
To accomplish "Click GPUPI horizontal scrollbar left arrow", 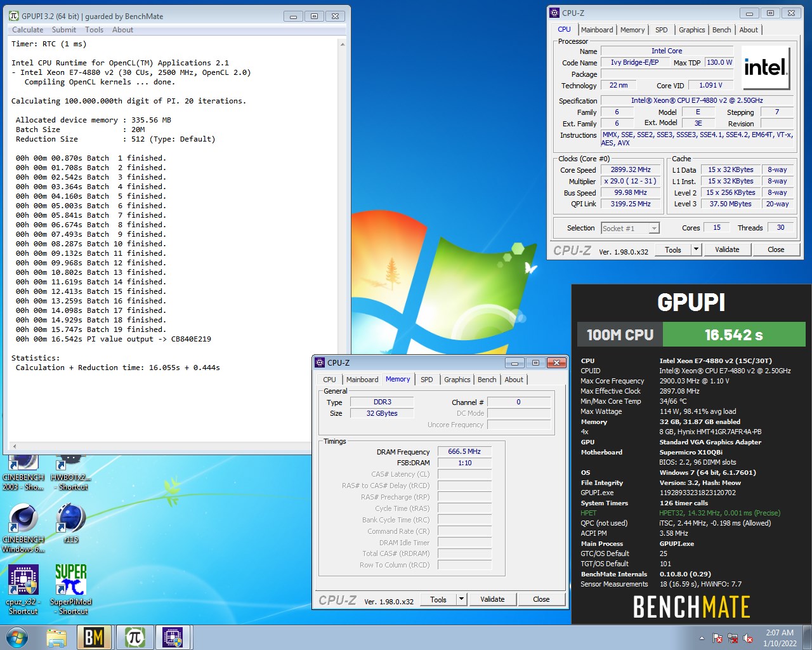I will click(15, 446).
